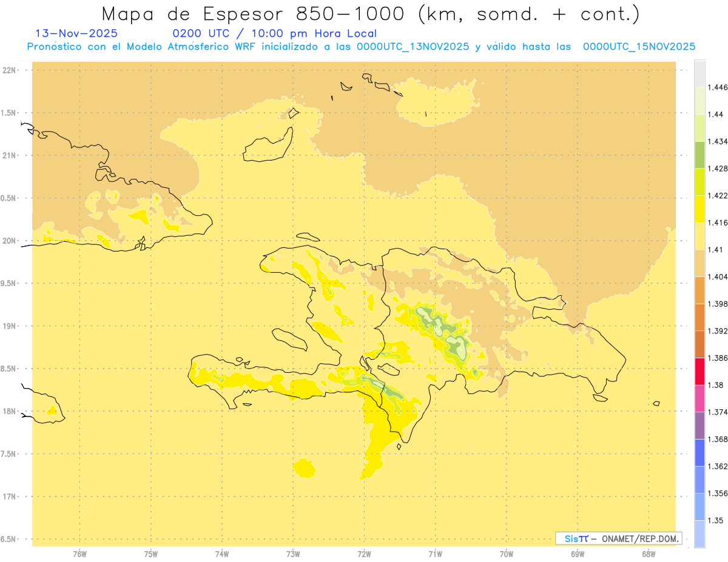Click the colorbar value '1.398'
Image resolution: width=728 pixels, height=562 pixels.
tap(718, 304)
